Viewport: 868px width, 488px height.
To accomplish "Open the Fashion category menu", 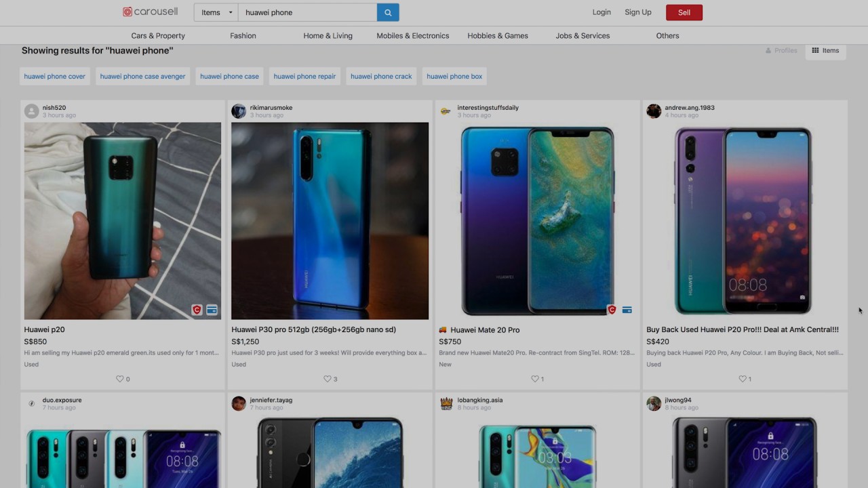I will (243, 36).
